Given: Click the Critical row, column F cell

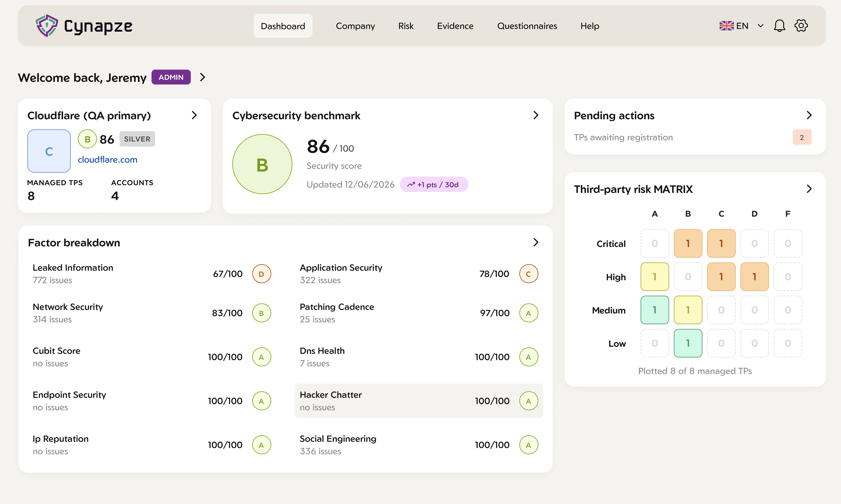Looking at the screenshot, I should (x=788, y=243).
